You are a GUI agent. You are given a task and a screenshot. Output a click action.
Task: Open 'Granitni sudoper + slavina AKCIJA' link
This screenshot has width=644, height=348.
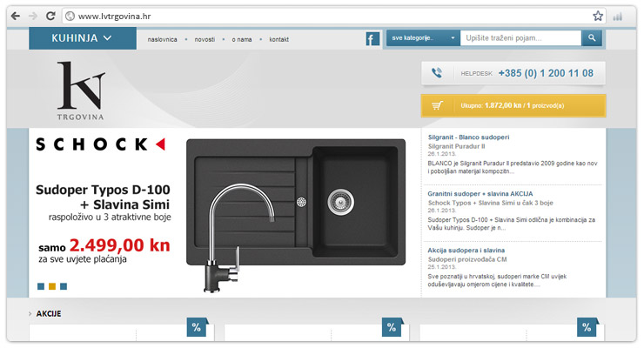point(480,194)
